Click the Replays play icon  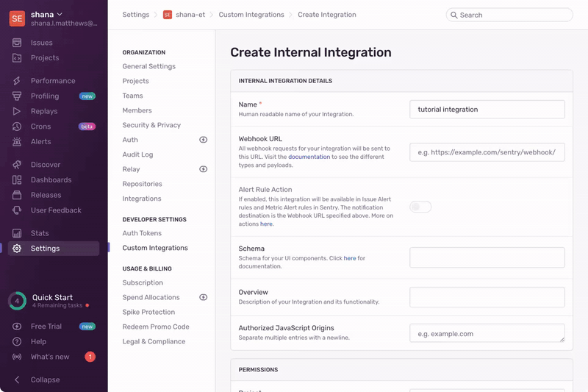click(x=17, y=111)
